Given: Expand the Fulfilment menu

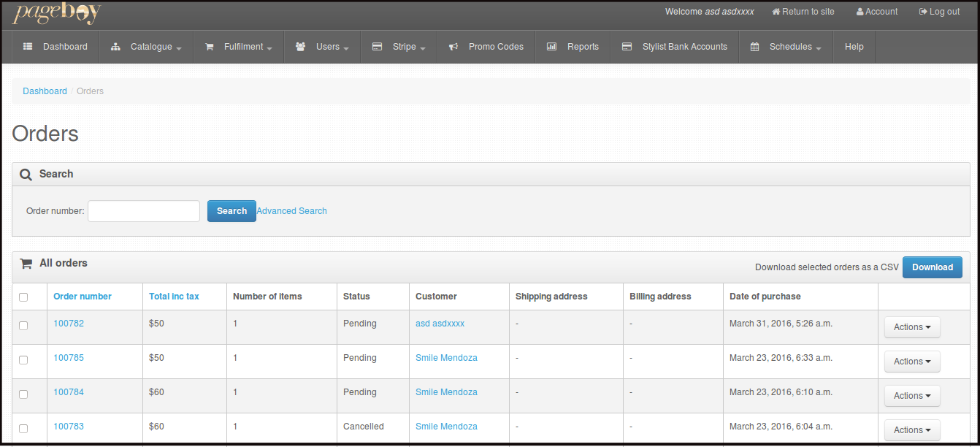Looking at the screenshot, I should click(x=239, y=47).
